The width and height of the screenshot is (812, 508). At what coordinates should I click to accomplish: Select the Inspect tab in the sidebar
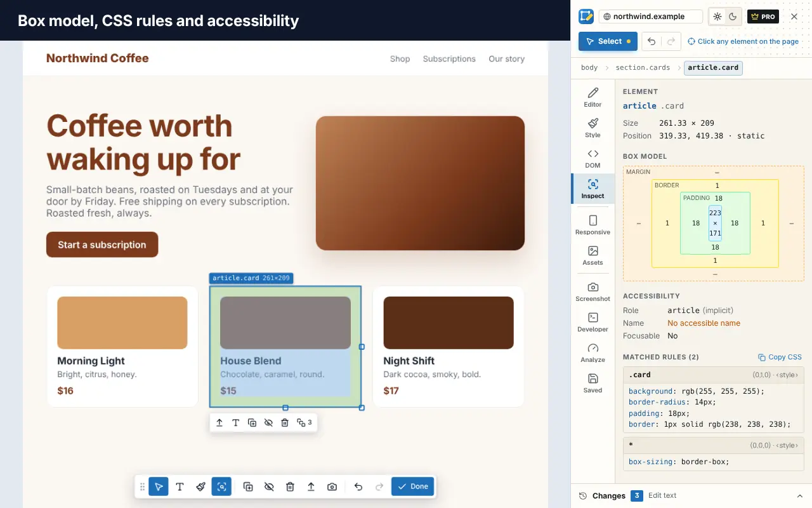click(x=593, y=189)
